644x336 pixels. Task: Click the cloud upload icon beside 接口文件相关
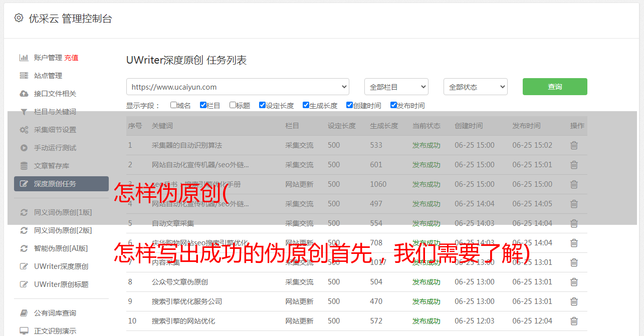pyautogui.click(x=24, y=94)
